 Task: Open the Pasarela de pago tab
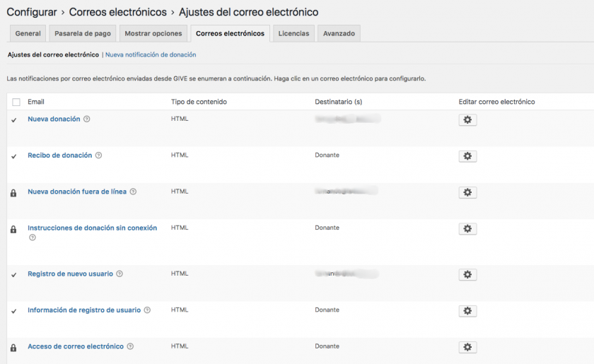point(83,33)
